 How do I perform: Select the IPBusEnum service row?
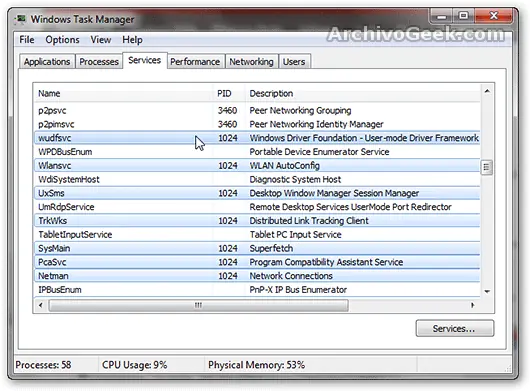click(x=257, y=290)
